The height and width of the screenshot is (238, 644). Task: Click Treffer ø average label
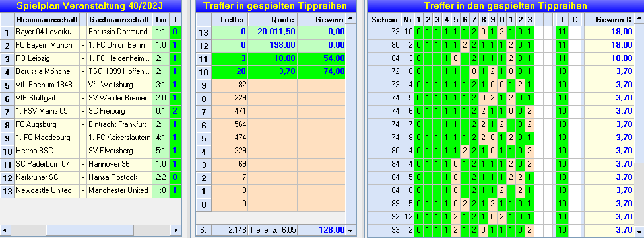pos(273,230)
